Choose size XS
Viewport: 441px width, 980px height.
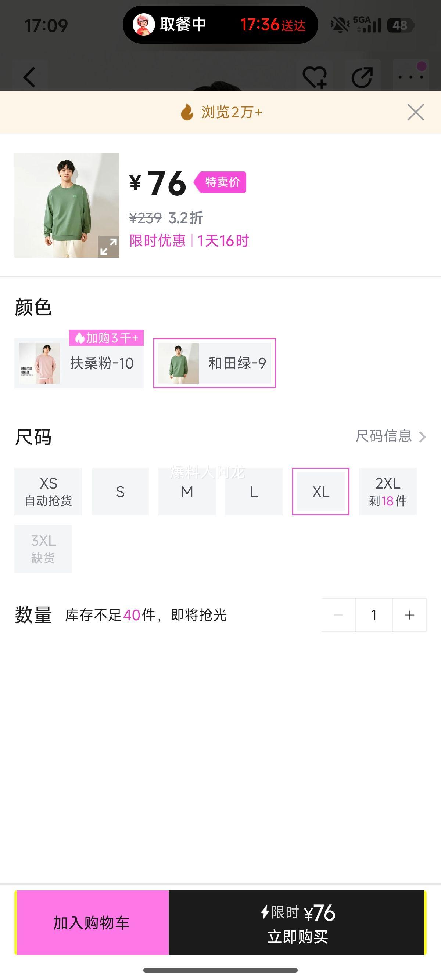pyautogui.click(x=48, y=491)
